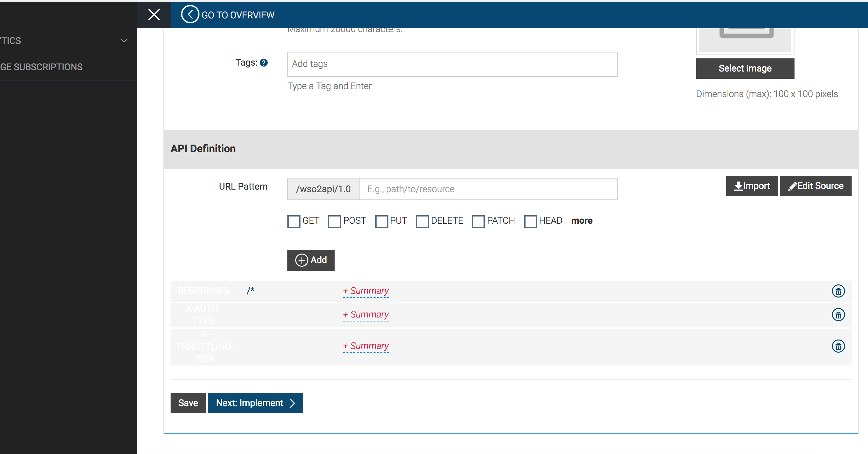
Task: Open Manage Subscriptions sidebar item
Action: [x=41, y=67]
